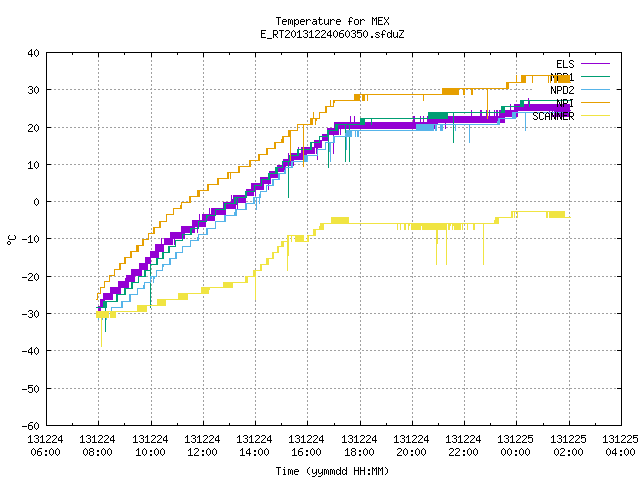Click the x-axis tick label 131225 02:00

pyautogui.click(x=568, y=446)
